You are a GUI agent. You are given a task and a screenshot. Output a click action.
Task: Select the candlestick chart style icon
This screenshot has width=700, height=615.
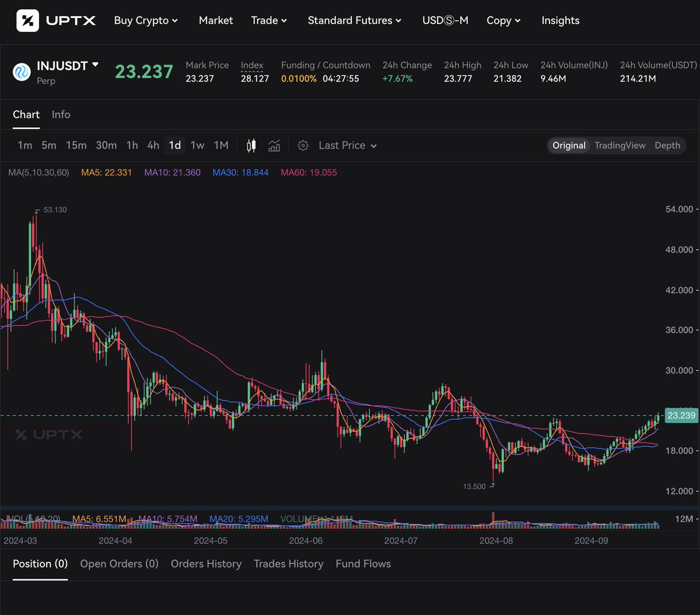251,145
